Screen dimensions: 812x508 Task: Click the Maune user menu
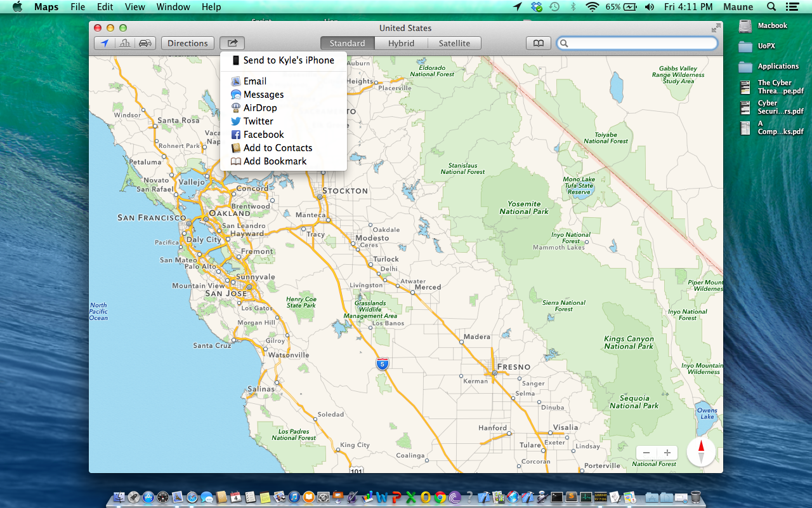coord(738,7)
